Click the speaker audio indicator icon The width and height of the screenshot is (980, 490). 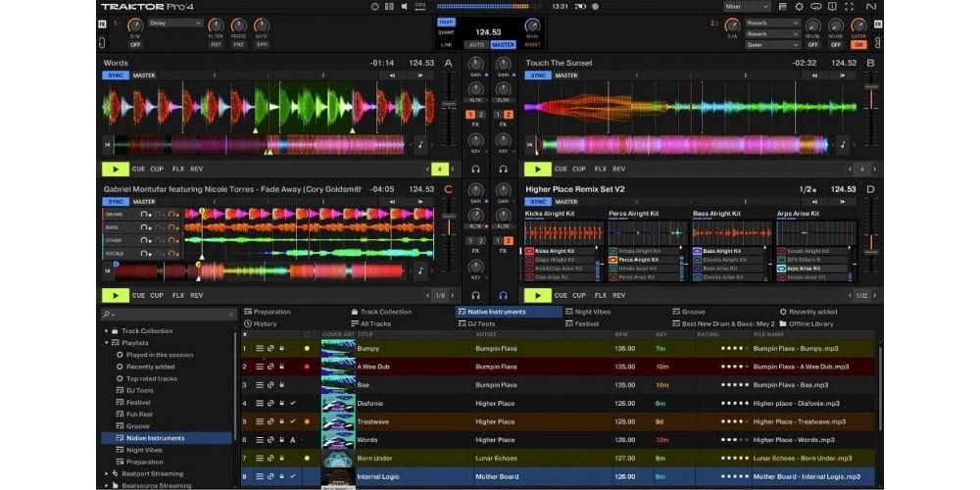(404, 6)
